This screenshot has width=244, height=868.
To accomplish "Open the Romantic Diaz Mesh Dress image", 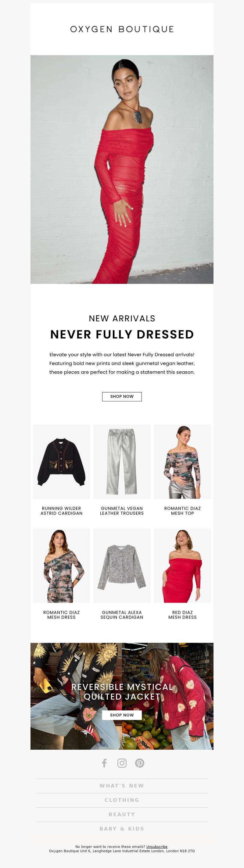I will click(61, 566).
